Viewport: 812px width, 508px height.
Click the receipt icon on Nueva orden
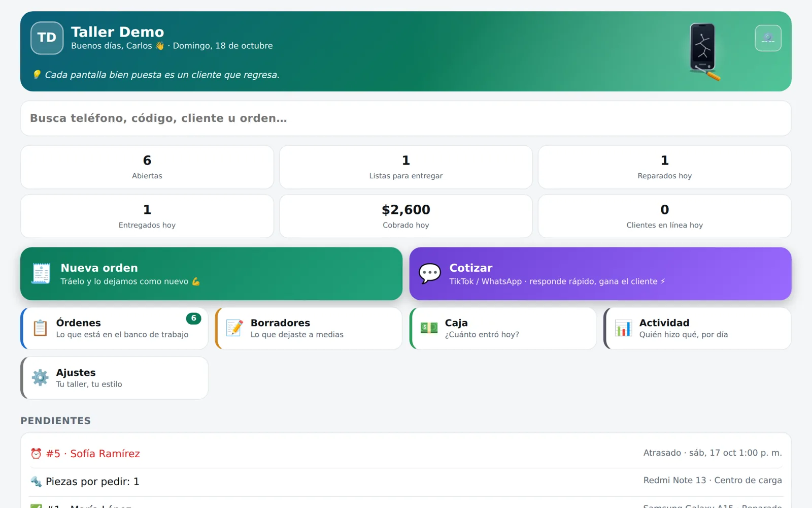(x=41, y=273)
